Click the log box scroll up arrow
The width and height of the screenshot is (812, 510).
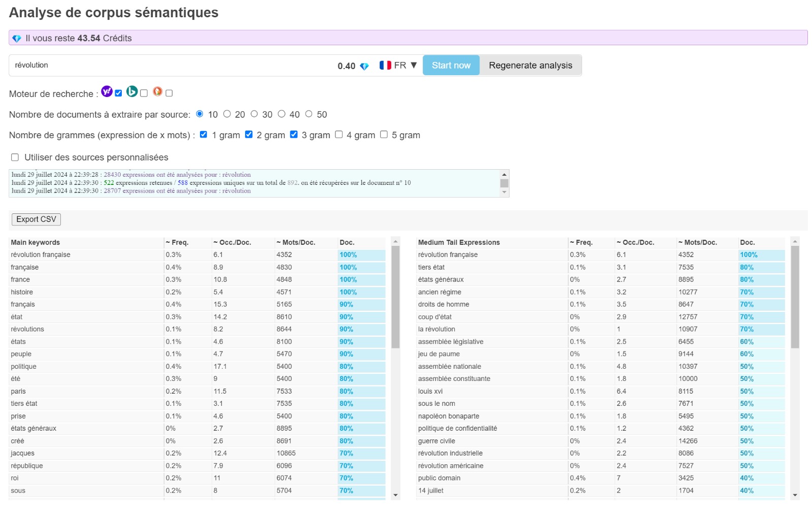click(x=504, y=175)
